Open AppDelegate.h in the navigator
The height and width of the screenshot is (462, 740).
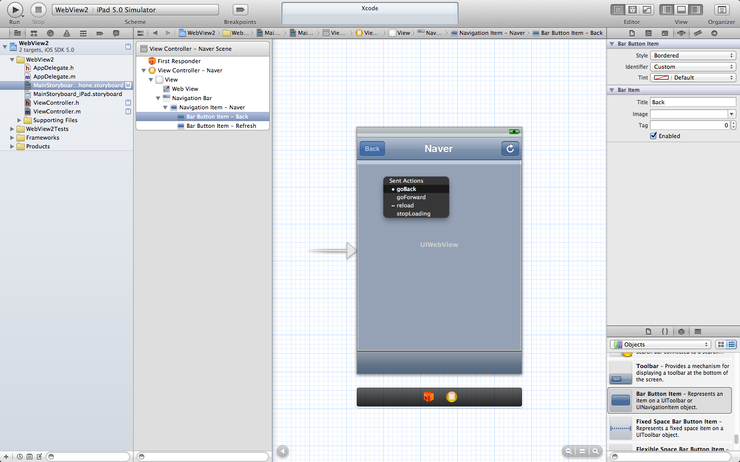click(53, 68)
